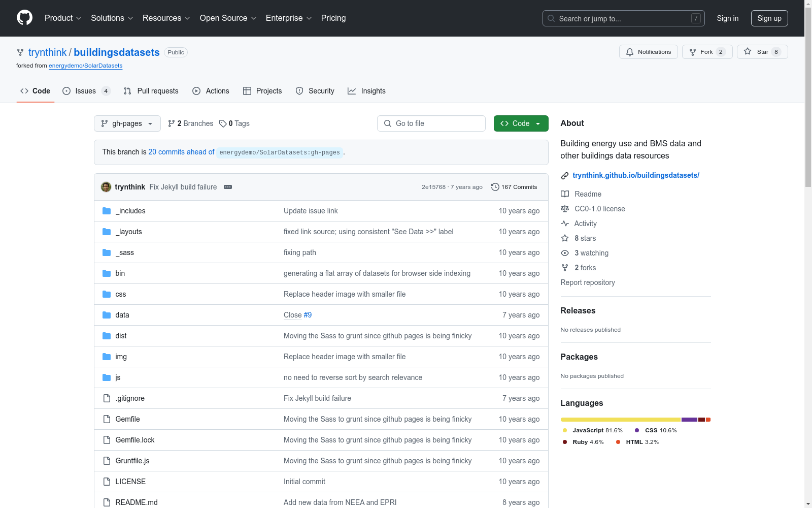Click the LICENSE file icon

107,482
